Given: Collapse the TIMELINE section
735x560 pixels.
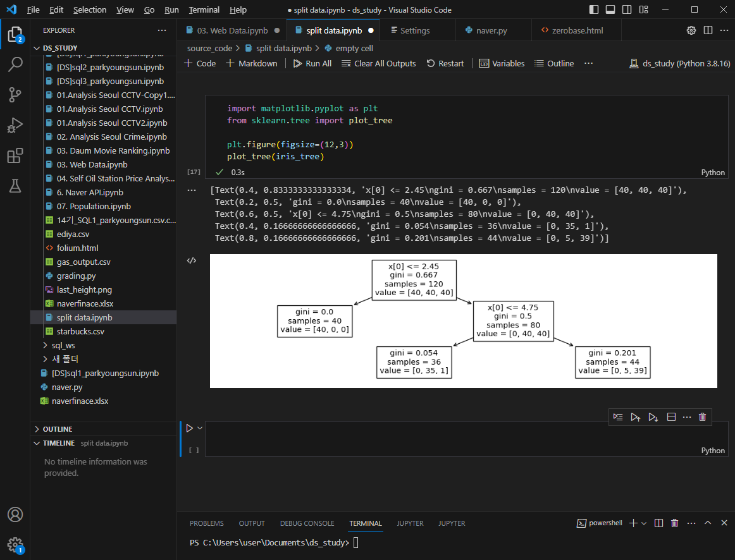Looking at the screenshot, I should click(103, 443).
